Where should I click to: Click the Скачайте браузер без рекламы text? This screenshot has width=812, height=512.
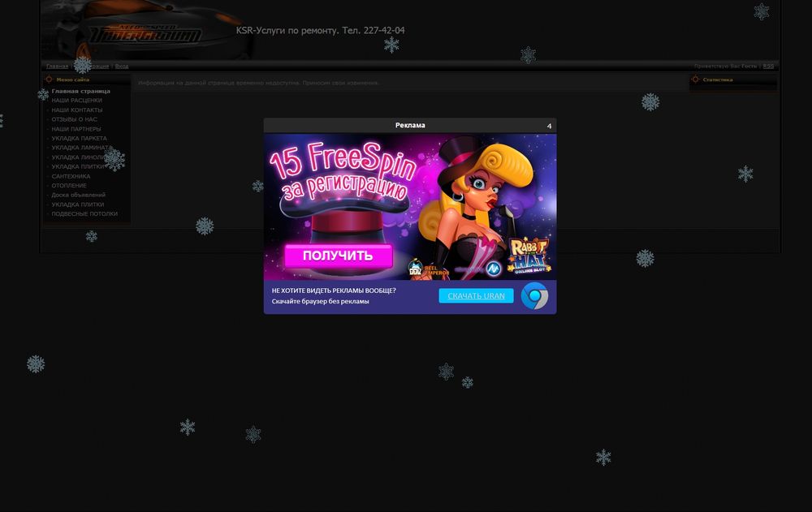321,301
